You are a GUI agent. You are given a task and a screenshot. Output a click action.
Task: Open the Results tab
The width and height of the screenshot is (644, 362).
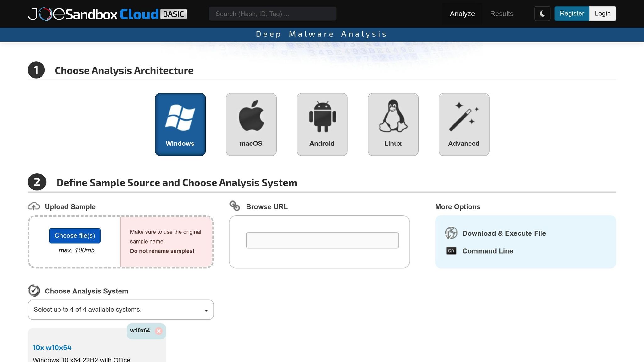point(502,14)
